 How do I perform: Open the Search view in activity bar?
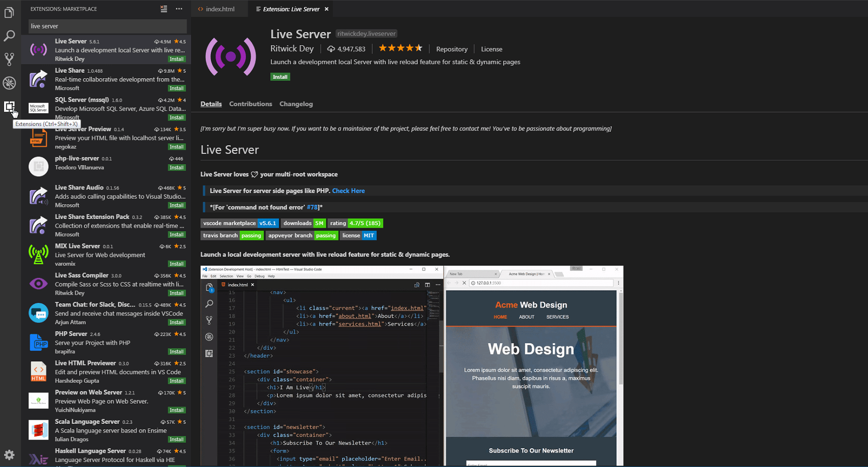click(9, 36)
